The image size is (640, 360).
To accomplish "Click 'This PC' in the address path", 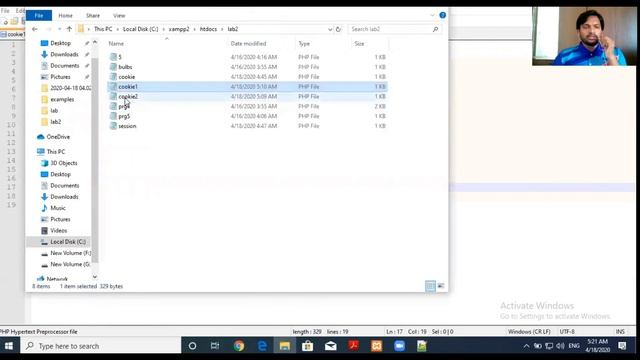I will [x=103, y=29].
